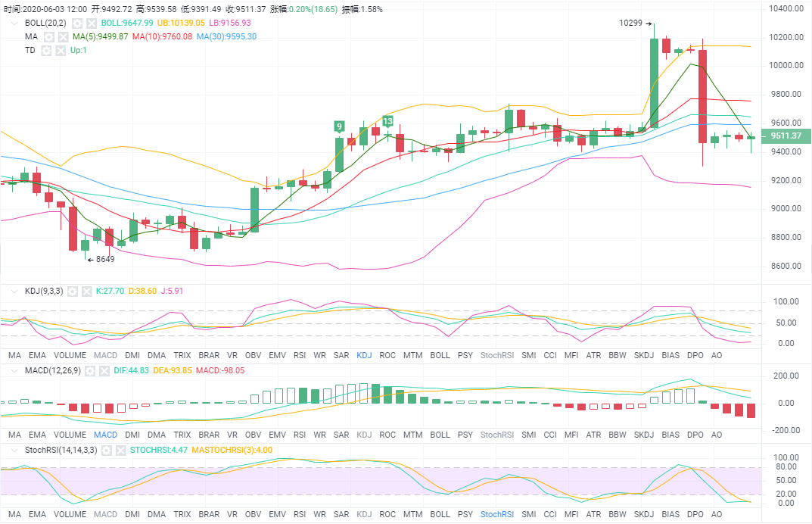
Task: Collapse the main chart indicator list chevron
Action: 13,23
